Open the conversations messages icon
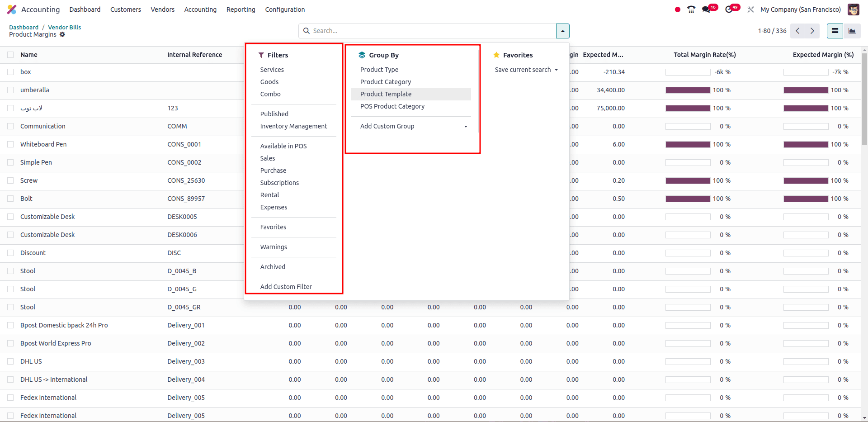This screenshot has height=422, width=868. [706, 9]
